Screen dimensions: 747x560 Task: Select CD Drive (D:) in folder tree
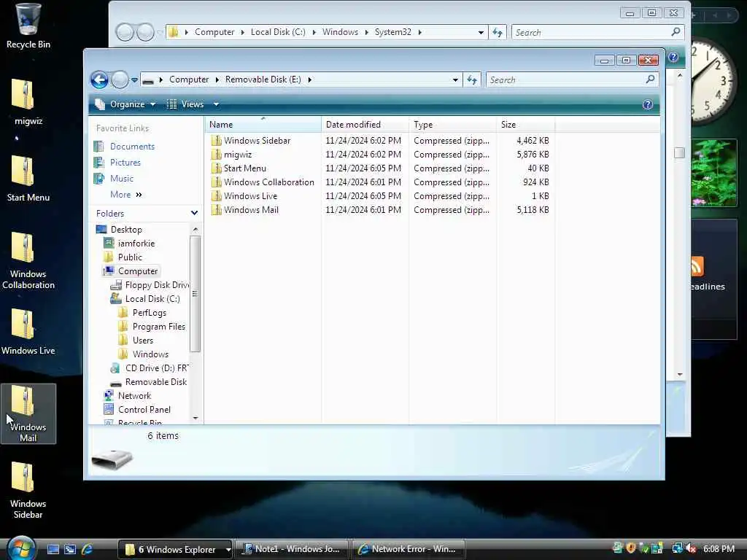tap(156, 367)
